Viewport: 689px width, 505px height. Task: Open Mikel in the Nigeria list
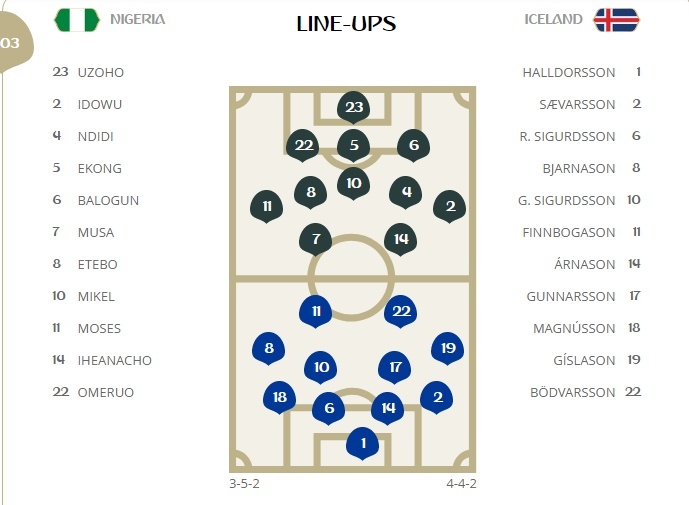click(x=96, y=297)
